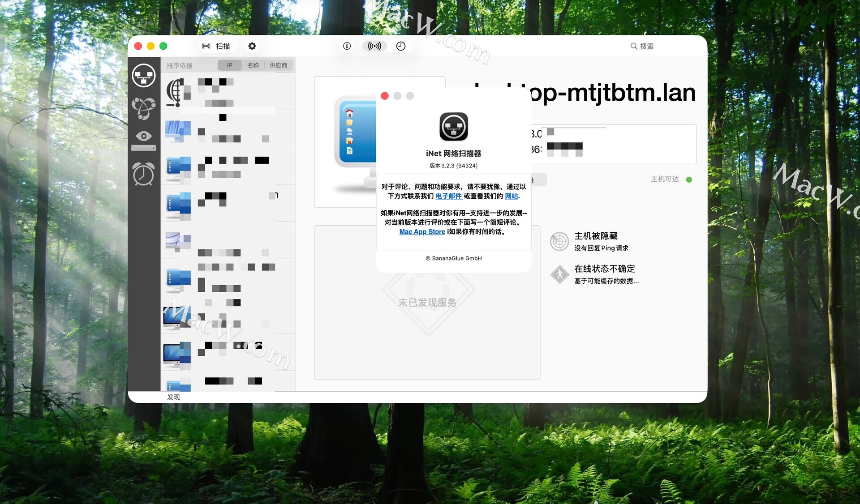Click the 主机被隐藏 radar icon
This screenshot has width=860, height=504.
(x=559, y=242)
